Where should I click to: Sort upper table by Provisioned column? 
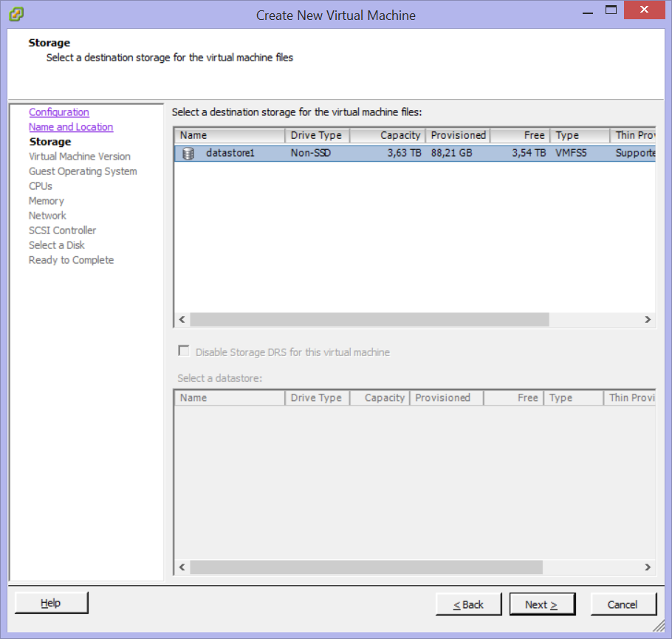458,135
